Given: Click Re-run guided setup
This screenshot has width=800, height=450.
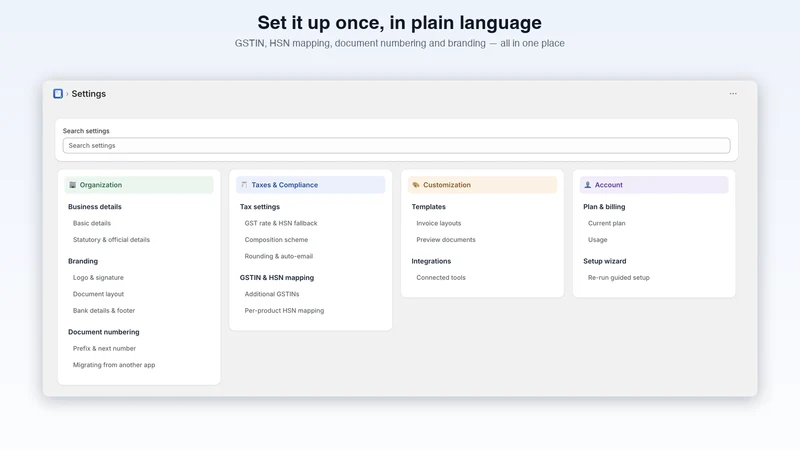Looking at the screenshot, I should (619, 278).
